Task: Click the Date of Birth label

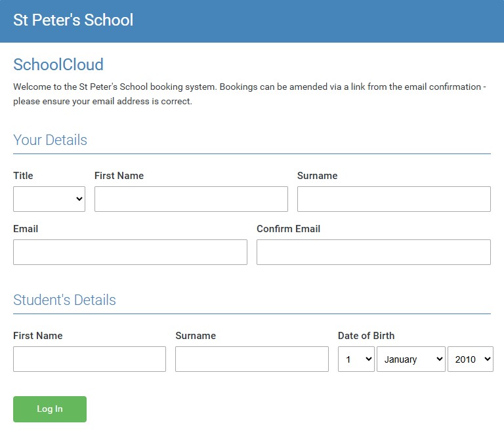Action: click(x=366, y=336)
